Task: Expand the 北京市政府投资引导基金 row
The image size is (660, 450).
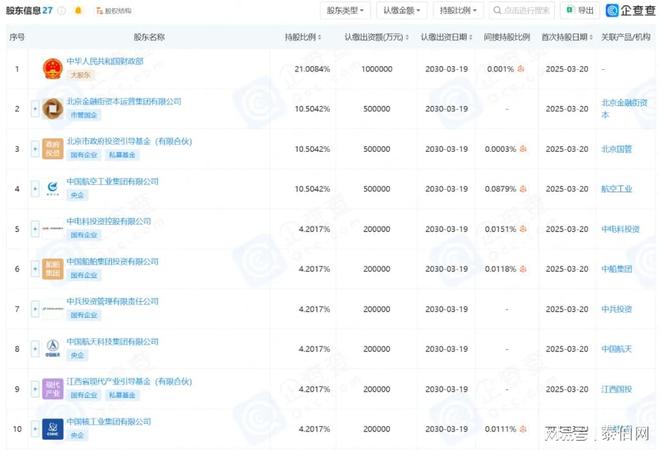Action: click(x=35, y=149)
